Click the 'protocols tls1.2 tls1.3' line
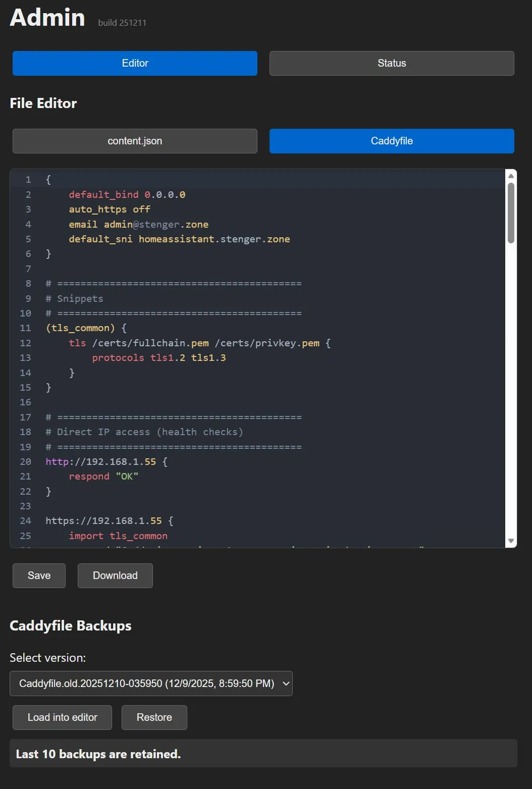This screenshot has height=789, width=532. pyautogui.click(x=158, y=357)
